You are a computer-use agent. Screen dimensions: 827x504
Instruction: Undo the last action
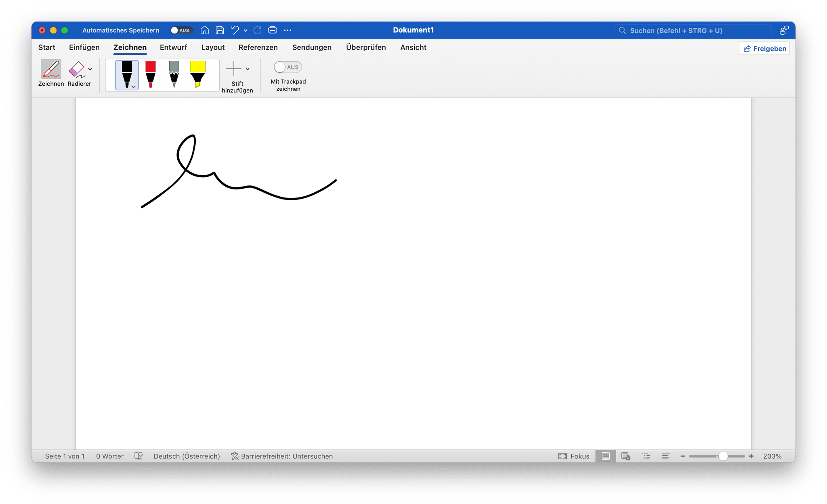click(235, 30)
